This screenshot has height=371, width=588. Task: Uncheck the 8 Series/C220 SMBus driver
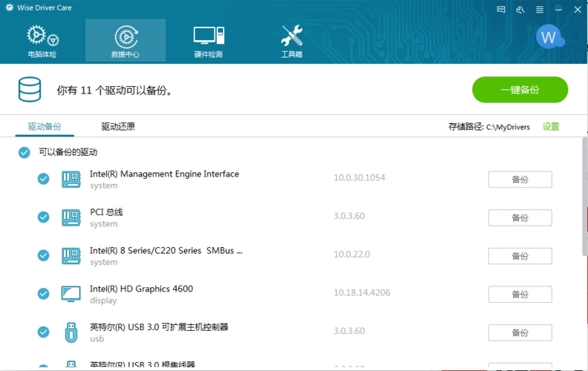44,255
